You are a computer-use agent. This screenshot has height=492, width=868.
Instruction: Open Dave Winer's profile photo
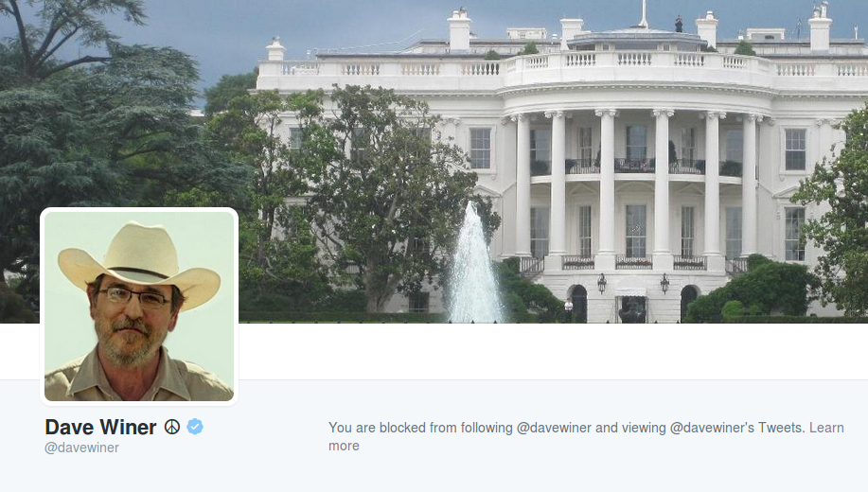point(139,306)
